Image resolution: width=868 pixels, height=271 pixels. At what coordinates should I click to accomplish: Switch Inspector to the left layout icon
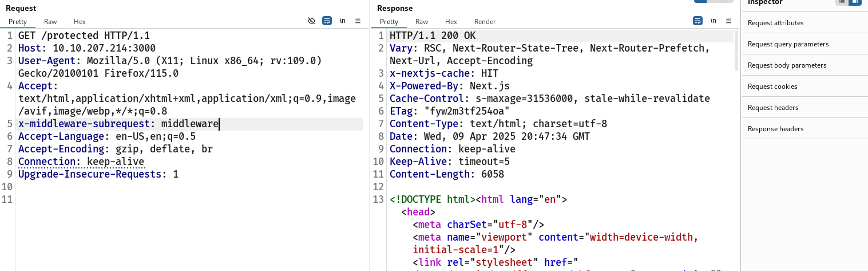pos(842,2)
